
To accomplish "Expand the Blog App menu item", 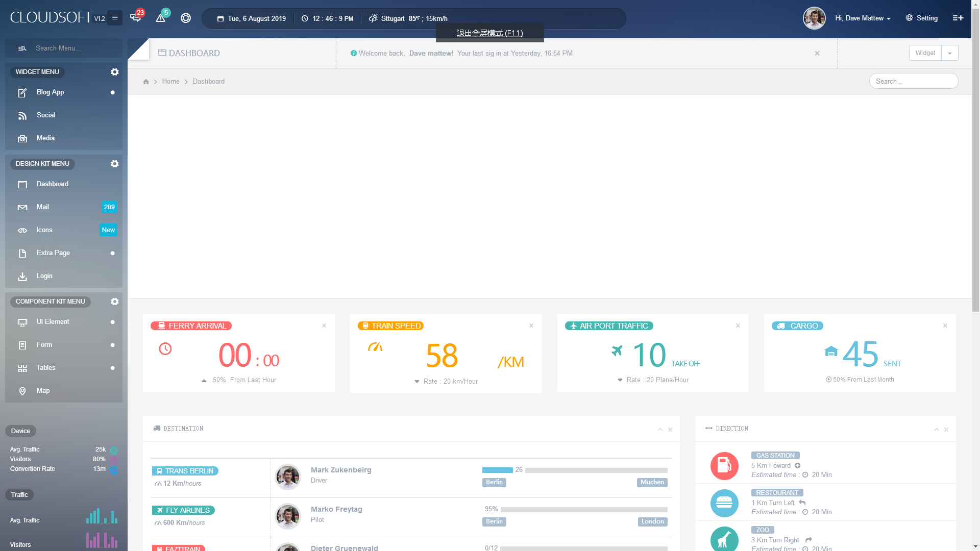I will (x=64, y=92).
